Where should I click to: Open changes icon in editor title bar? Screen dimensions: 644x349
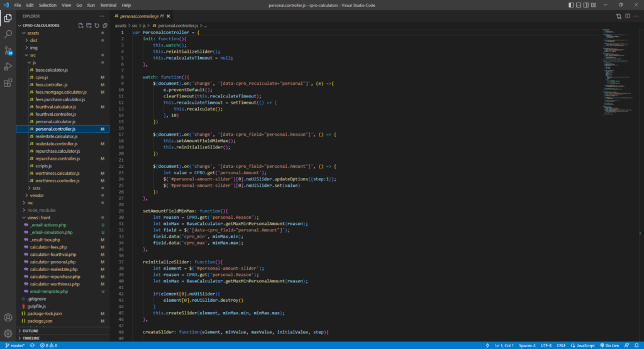pos(619,16)
